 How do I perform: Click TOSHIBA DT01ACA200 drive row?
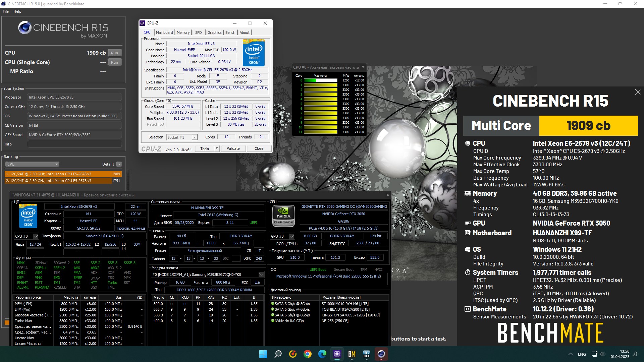[328, 309]
